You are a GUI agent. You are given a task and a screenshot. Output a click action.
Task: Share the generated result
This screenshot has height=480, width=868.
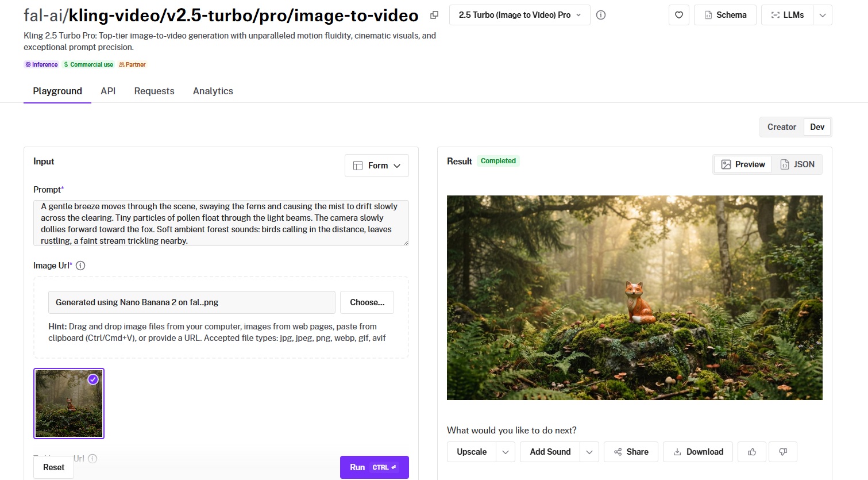[630, 452]
